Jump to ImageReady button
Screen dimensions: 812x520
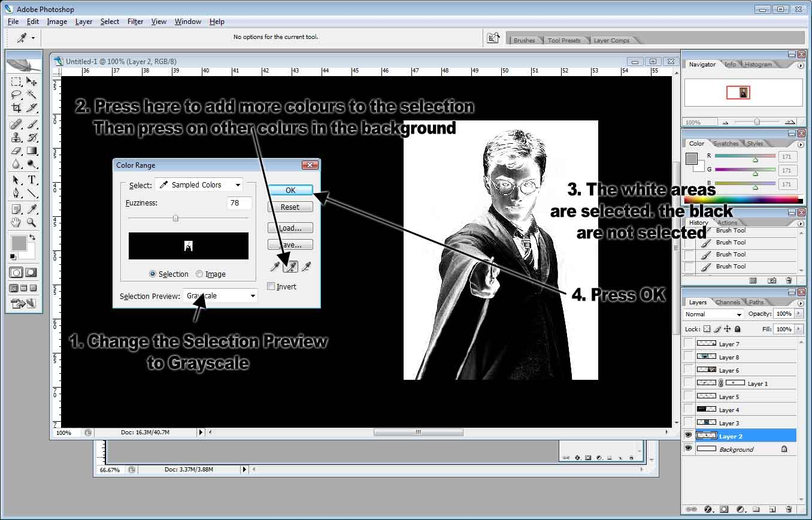pyautogui.click(x=23, y=304)
